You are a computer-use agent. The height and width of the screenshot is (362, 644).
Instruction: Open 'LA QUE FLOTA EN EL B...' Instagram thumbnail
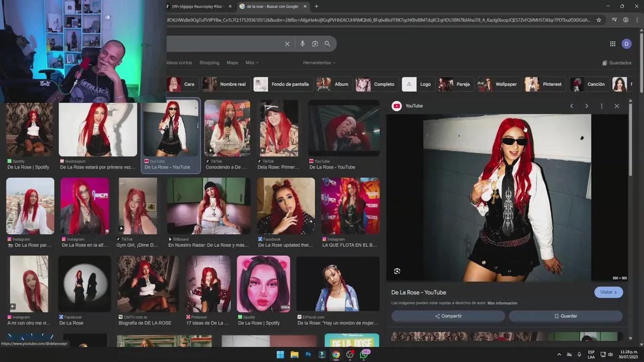click(351, 206)
